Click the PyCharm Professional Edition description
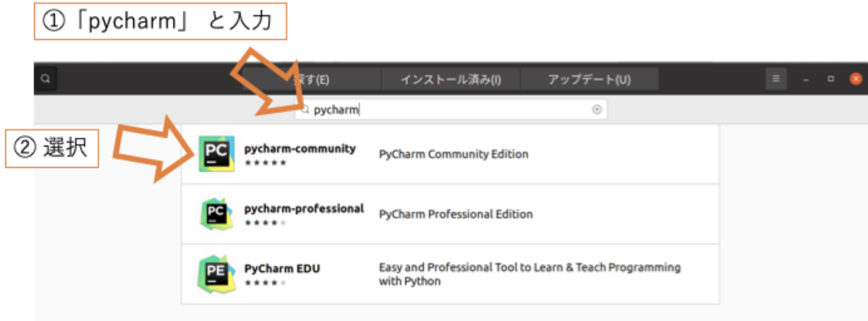Screen dimensions: 868x321 (455, 214)
